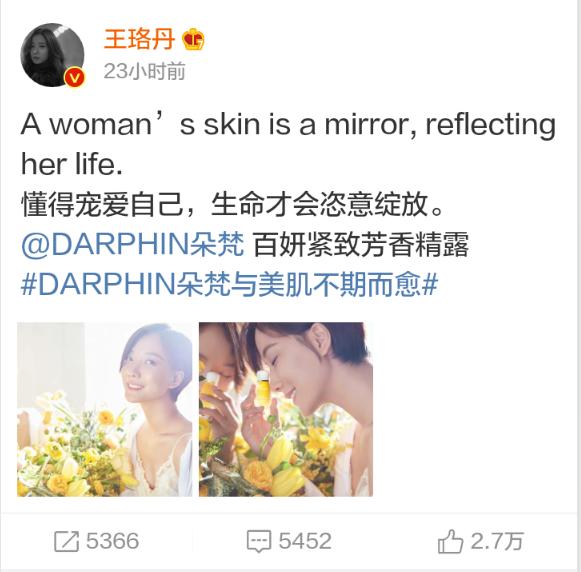Viewport: 581px width, 572px height.
Task: Open 王珞丹's profile avatar
Action: (52, 55)
